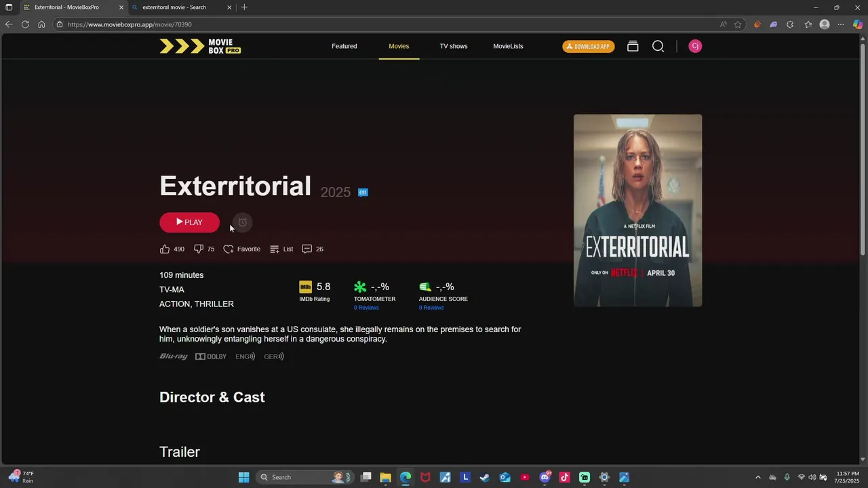Open the weather widget showing 74°F
This screenshot has width=868, height=488.
click(x=20, y=477)
